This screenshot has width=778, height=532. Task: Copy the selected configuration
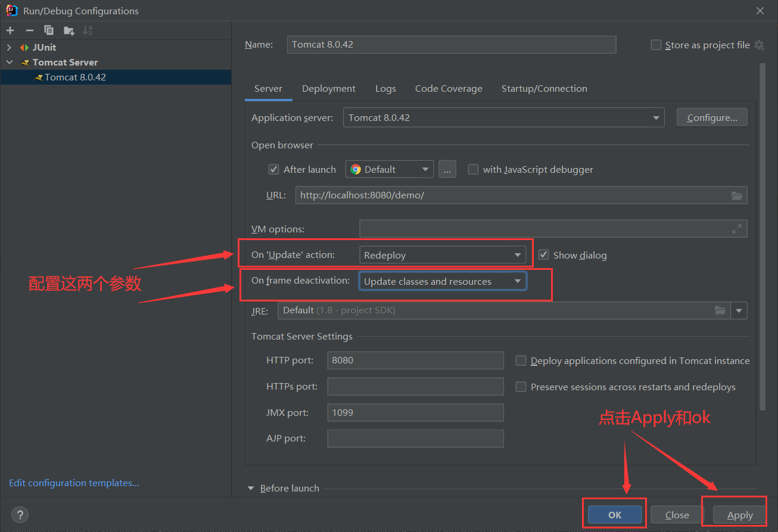(49, 30)
